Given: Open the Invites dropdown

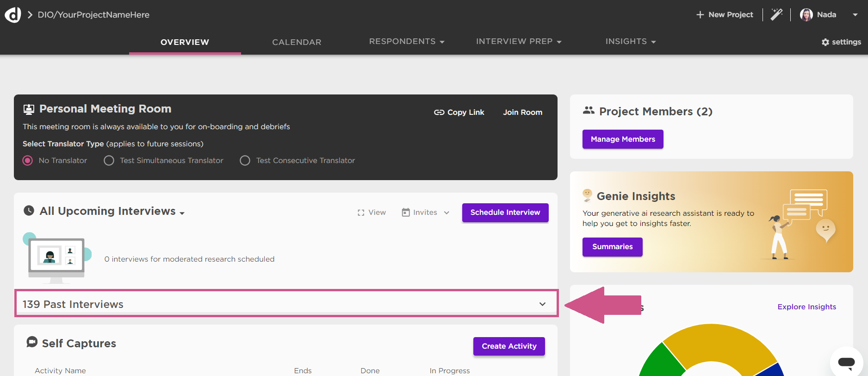Looking at the screenshot, I should 425,213.
